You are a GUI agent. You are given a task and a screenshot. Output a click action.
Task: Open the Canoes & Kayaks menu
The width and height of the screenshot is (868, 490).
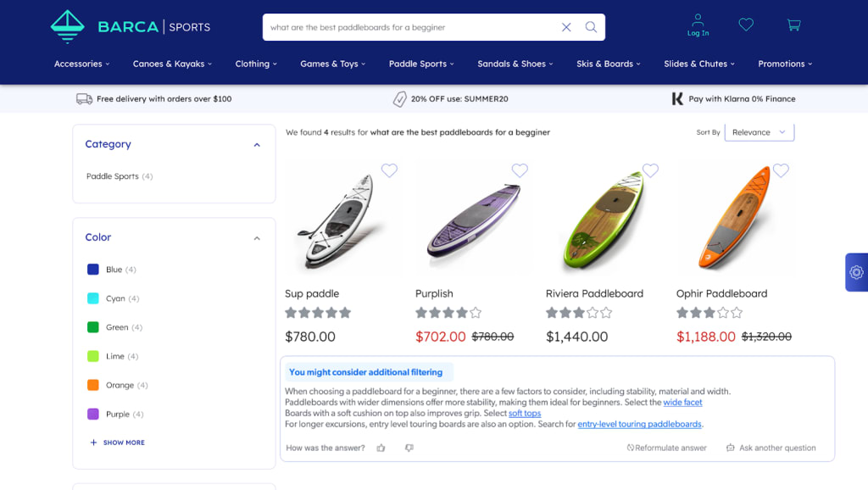click(172, 64)
